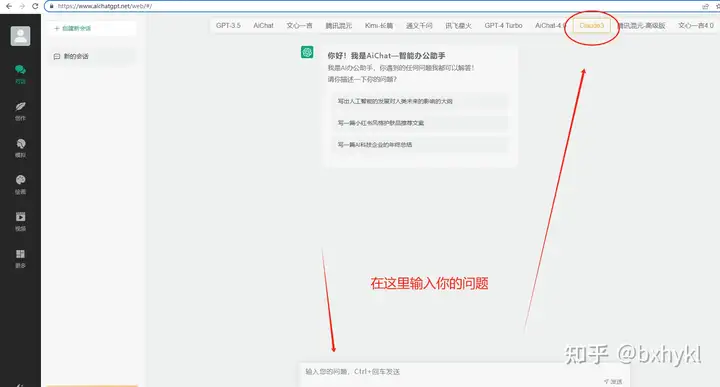Click the browser forward arrow
720x387 pixels.
[22, 6]
